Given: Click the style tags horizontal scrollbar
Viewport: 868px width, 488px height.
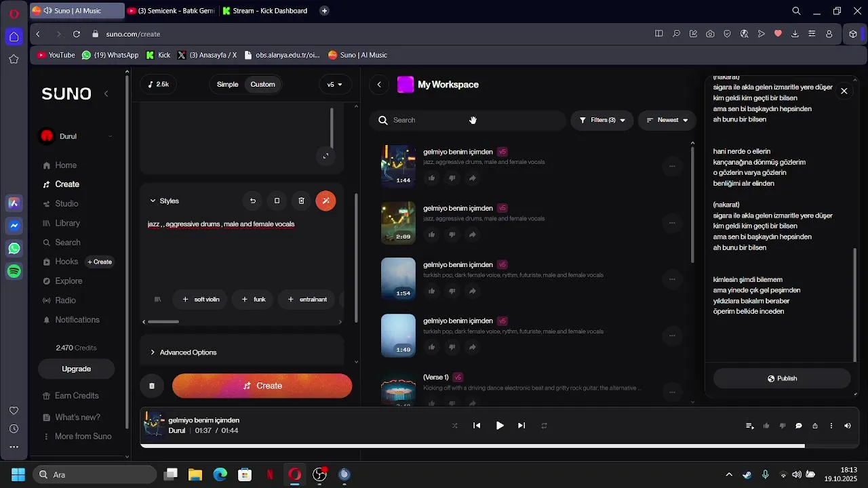Looking at the screenshot, I should tap(163, 321).
